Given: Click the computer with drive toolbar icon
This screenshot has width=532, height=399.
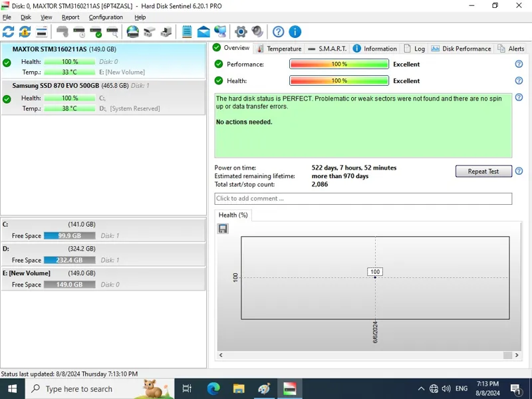Looking at the screenshot, I should click(x=166, y=32).
